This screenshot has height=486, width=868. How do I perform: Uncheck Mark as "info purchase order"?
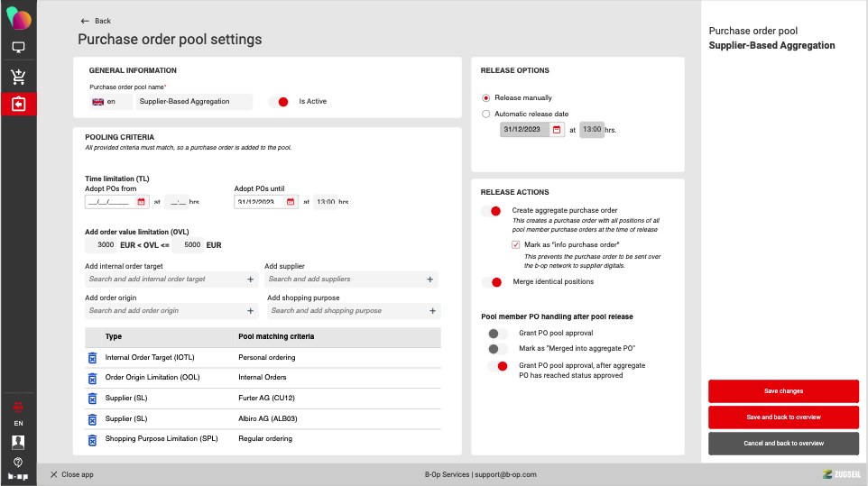click(x=515, y=244)
